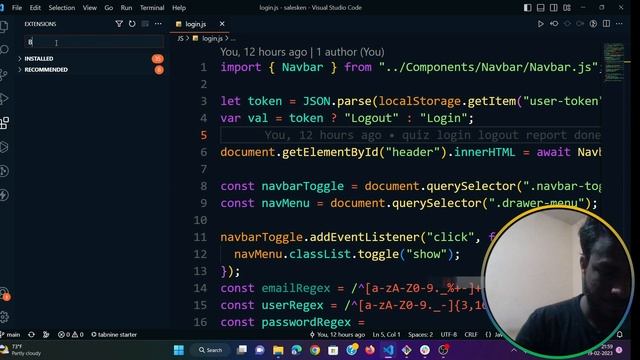
Task: Open the Run menu
Action: 126,8
